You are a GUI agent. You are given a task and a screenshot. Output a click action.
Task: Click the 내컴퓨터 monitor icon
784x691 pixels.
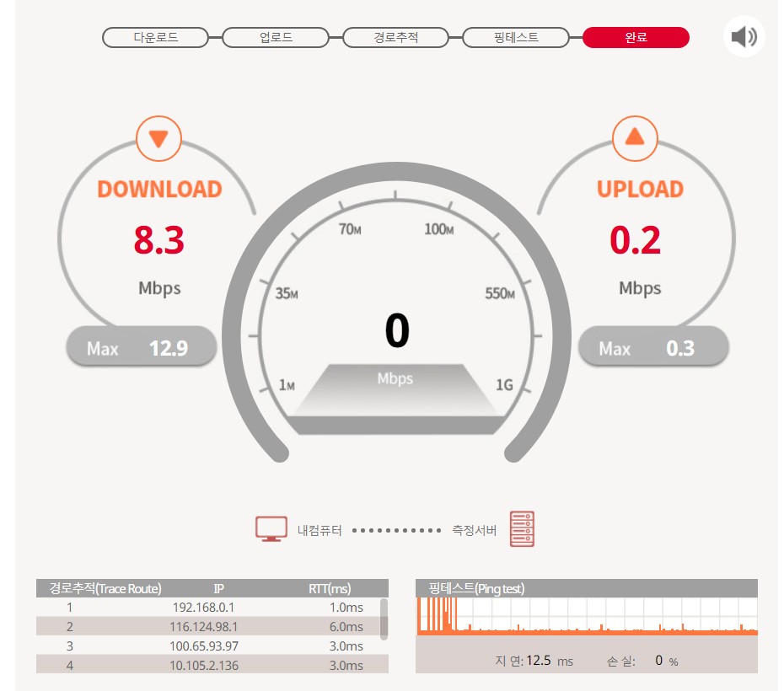pyautogui.click(x=271, y=529)
